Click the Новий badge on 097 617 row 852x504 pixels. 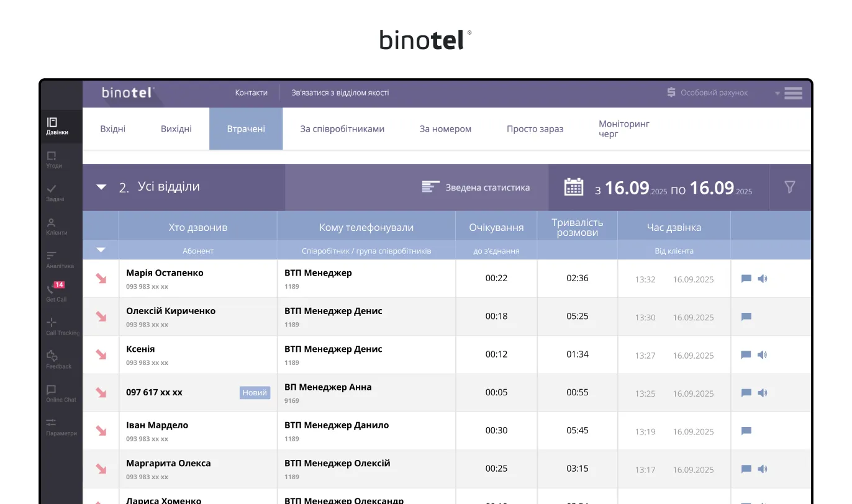click(255, 392)
